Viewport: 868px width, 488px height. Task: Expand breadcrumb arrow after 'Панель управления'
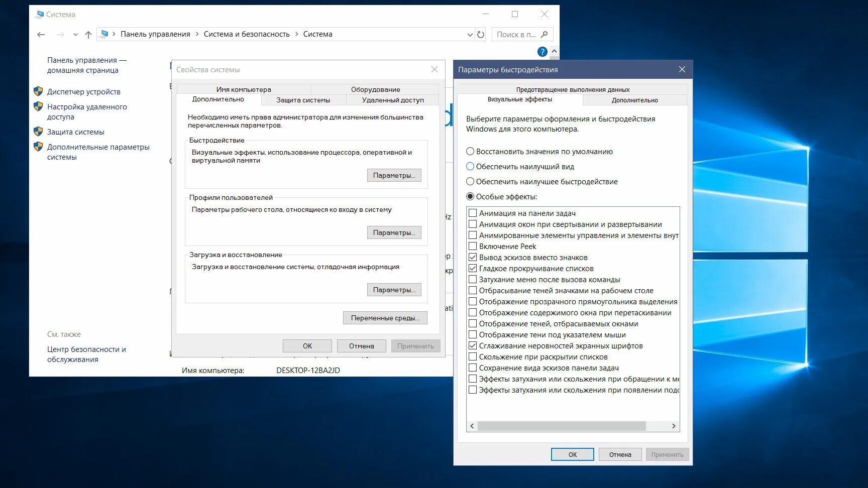(197, 34)
